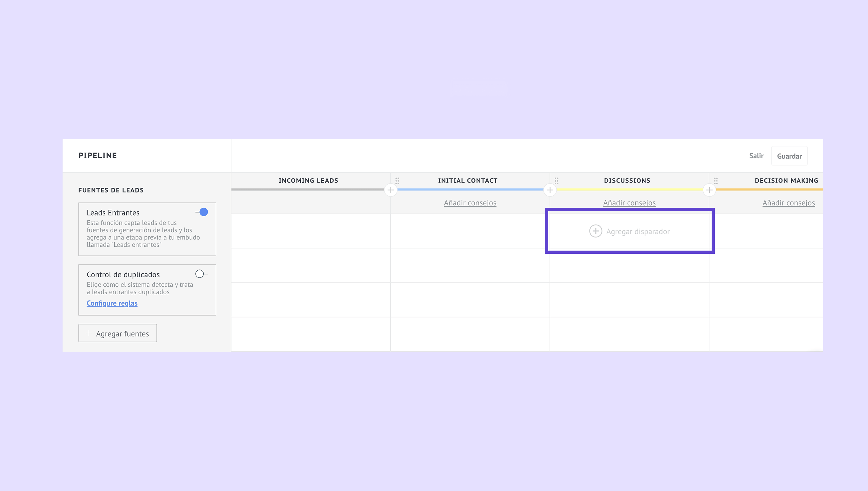868x491 pixels.
Task: Click circled plus icon of Agregar disparador
Action: 595,231
